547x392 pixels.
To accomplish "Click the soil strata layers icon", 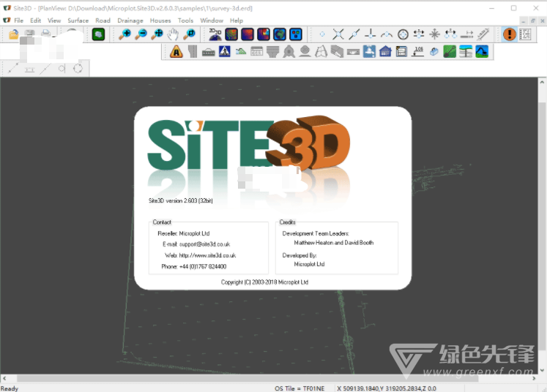I will 466,52.
